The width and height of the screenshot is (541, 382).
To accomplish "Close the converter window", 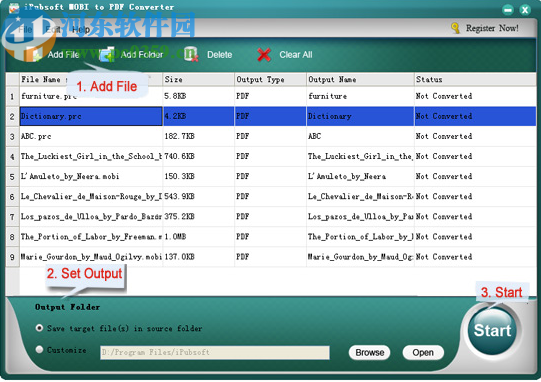I will point(525,10).
